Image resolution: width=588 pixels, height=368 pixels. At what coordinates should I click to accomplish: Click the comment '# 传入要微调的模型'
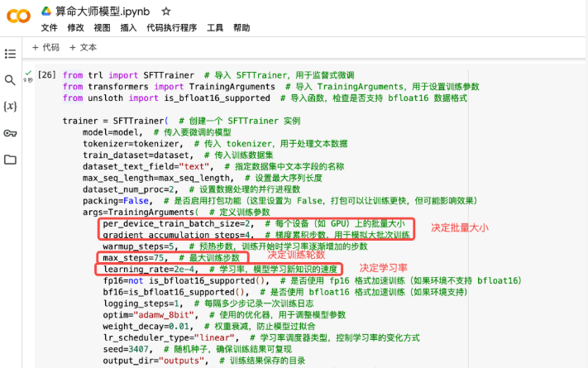tap(193, 132)
